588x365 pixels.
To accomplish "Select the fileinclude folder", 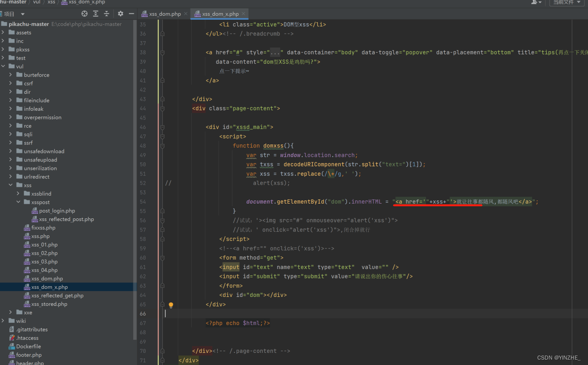I will click(37, 100).
